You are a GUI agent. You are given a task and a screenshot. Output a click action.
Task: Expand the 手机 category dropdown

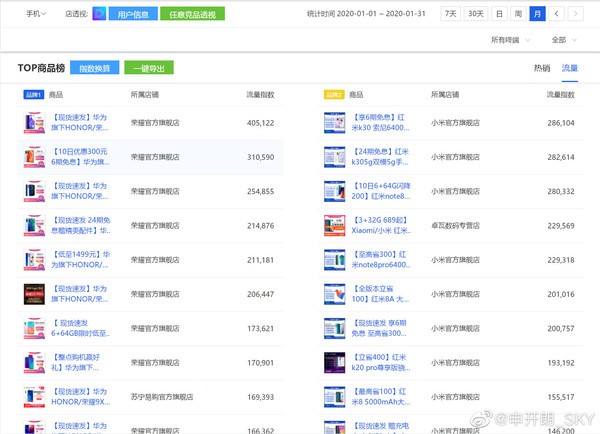[37, 14]
